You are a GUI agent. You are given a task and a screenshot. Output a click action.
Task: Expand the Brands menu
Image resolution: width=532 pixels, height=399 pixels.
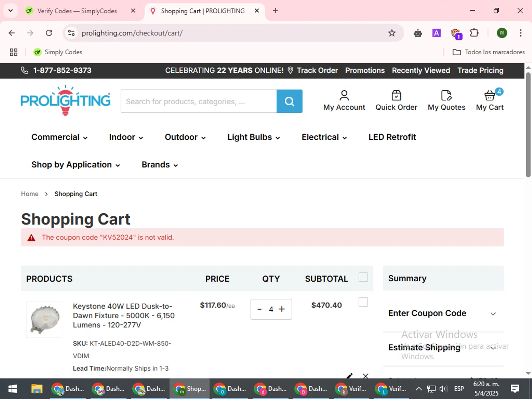click(x=160, y=165)
